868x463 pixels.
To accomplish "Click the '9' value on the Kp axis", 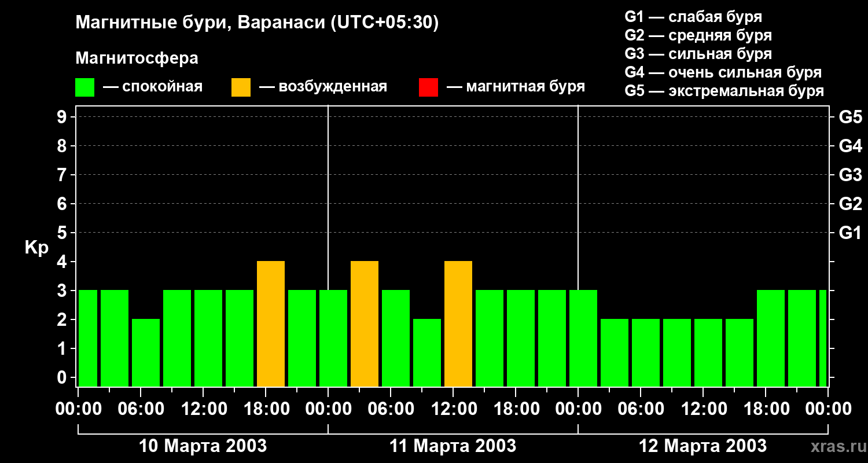I will (x=63, y=117).
